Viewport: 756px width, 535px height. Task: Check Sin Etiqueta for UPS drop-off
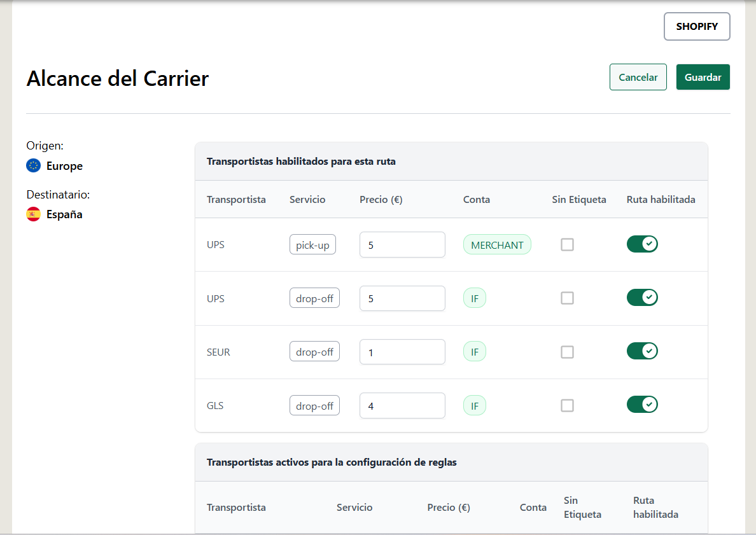pyautogui.click(x=568, y=298)
